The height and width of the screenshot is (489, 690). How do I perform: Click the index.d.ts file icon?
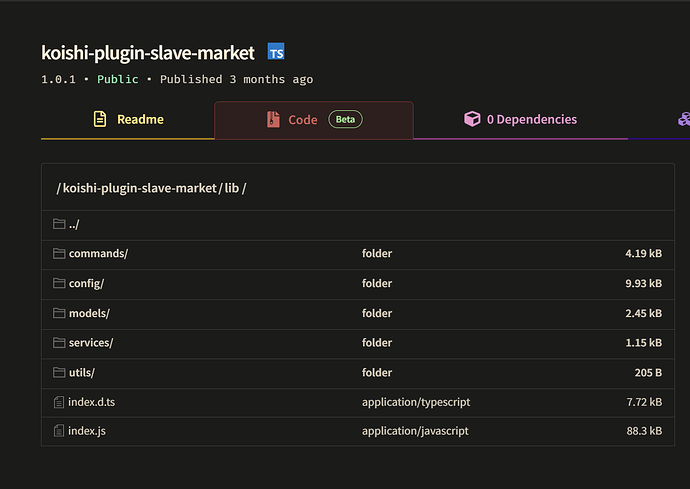click(59, 402)
